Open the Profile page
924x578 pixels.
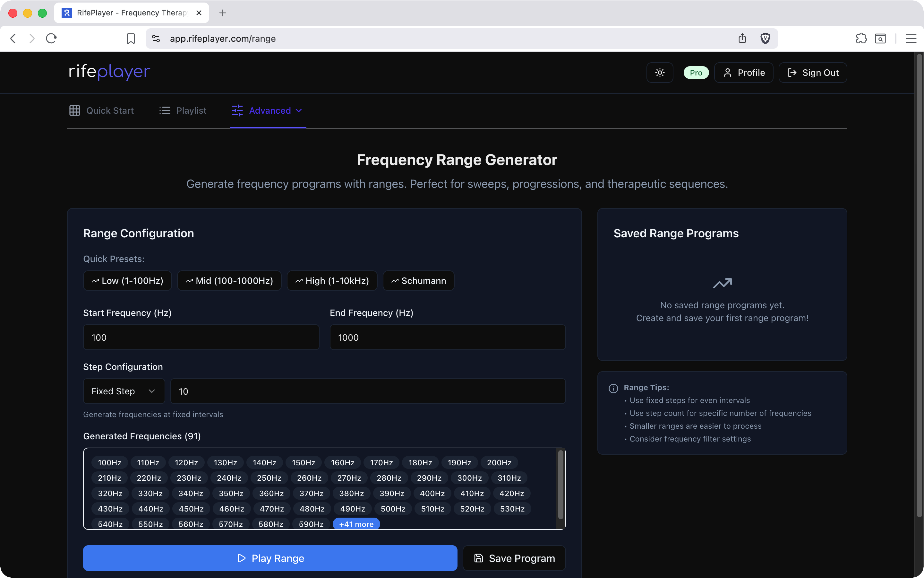click(x=744, y=73)
